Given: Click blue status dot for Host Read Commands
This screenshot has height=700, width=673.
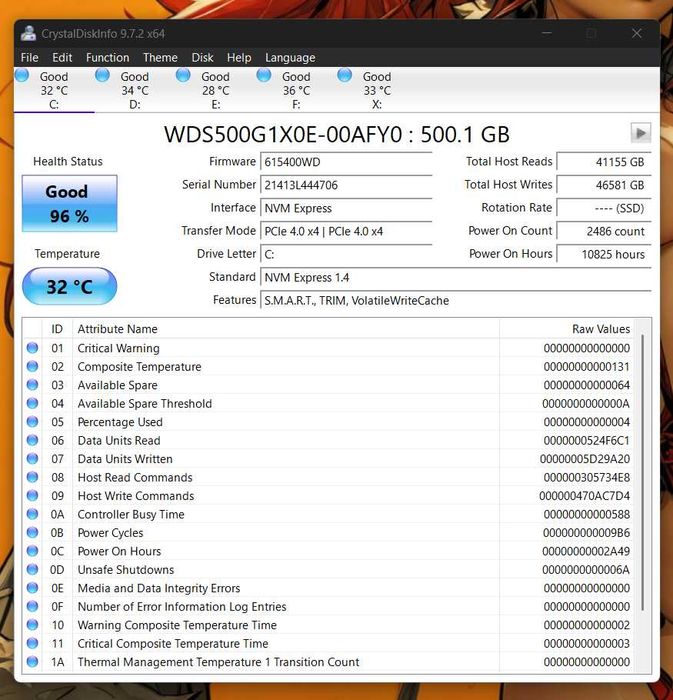Looking at the screenshot, I should point(32,477).
